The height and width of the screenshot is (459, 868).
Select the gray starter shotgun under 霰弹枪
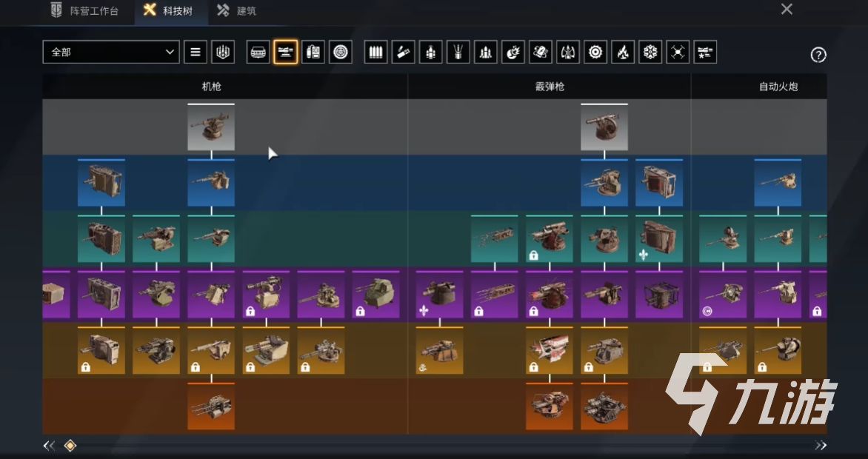604,127
